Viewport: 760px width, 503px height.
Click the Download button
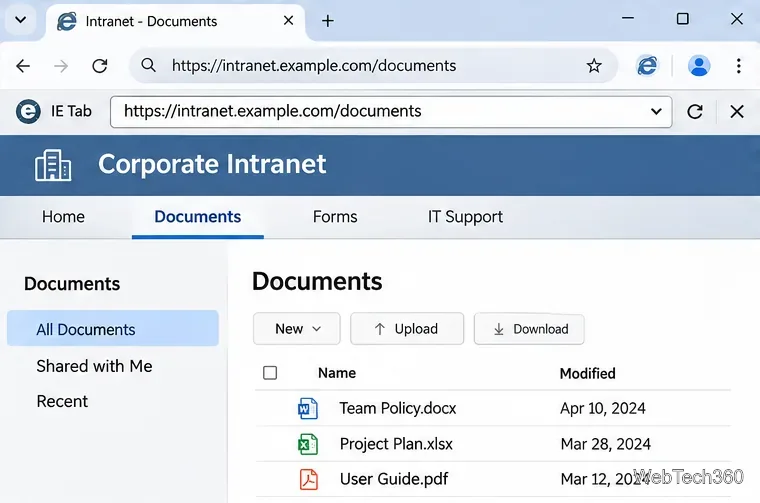529,329
